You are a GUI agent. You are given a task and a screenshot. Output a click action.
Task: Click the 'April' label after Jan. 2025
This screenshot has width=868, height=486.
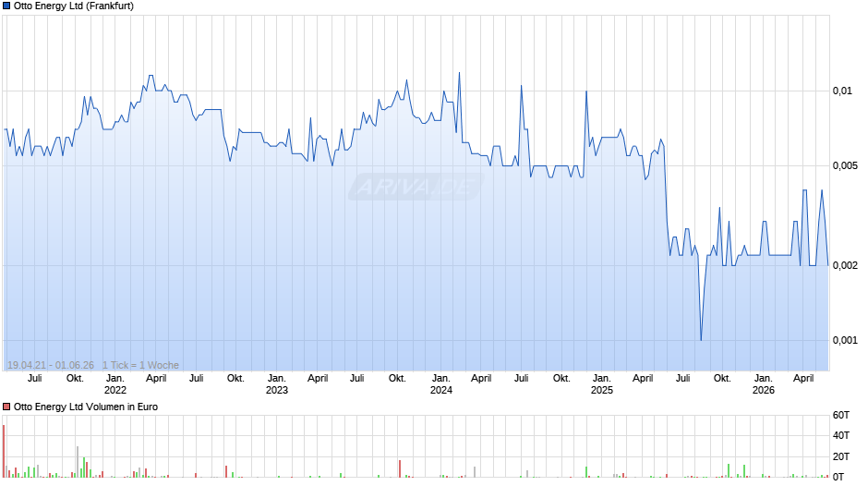643,379
